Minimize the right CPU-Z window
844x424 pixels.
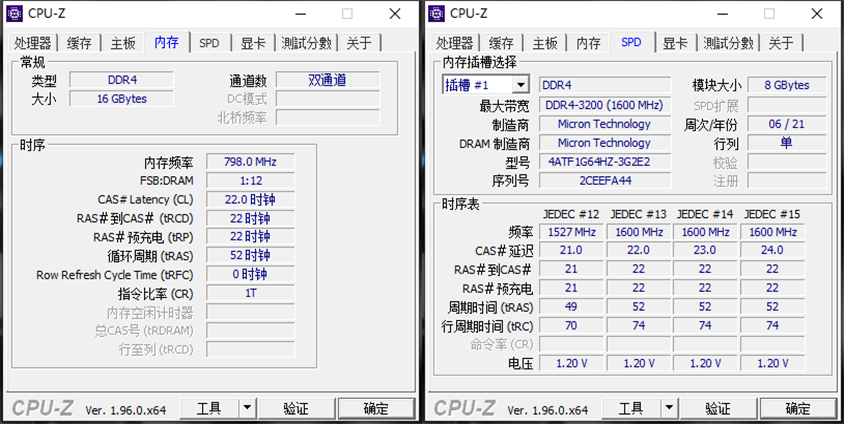(x=721, y=14)
